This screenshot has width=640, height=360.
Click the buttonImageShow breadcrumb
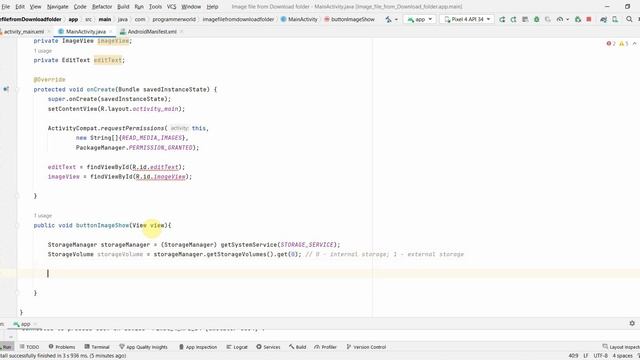pos(349,19)
